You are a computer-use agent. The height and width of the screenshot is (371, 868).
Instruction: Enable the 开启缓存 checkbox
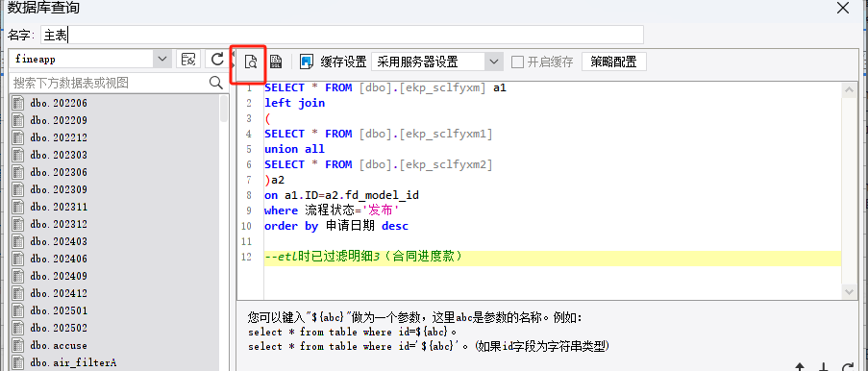[x=517, y=62]
